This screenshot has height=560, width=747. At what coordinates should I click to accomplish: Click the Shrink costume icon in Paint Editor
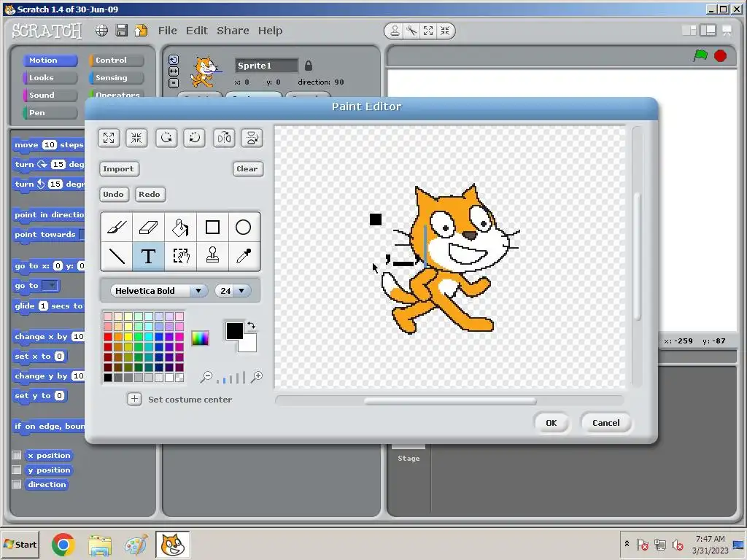(136, 138)
